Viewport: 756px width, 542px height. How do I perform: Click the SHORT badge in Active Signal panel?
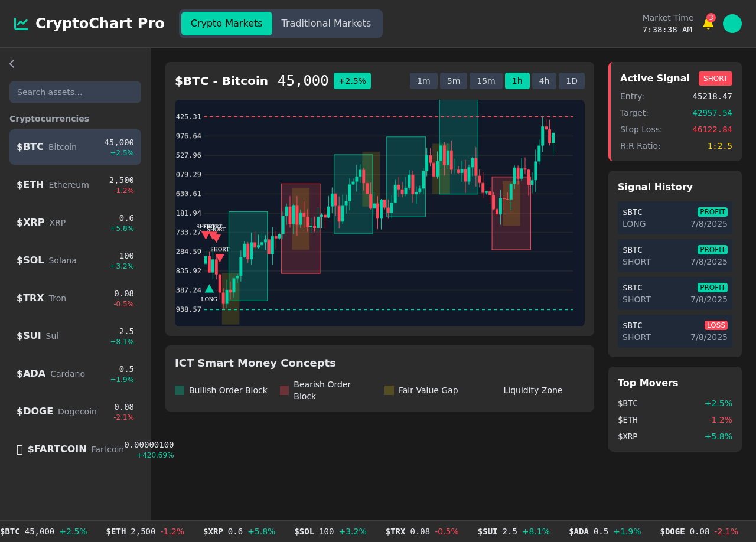tap(715, 78)
